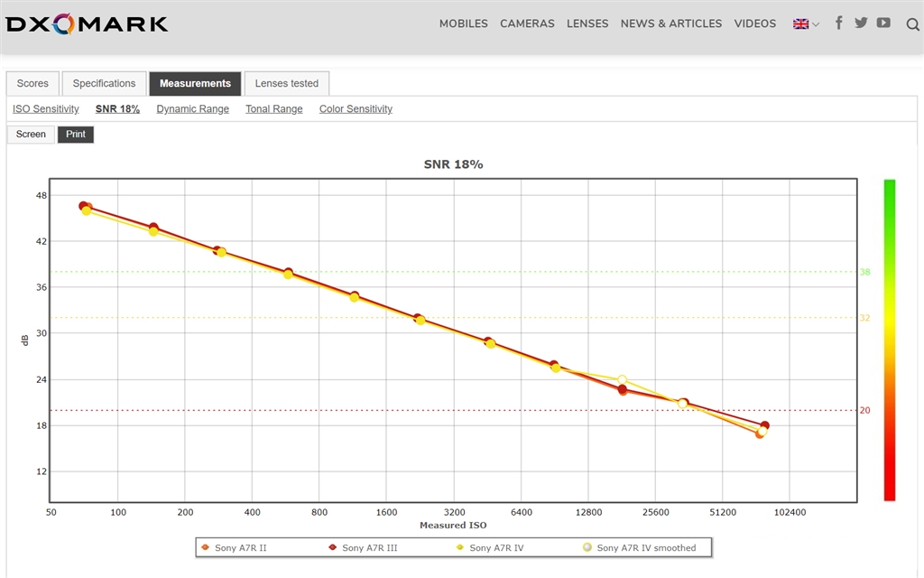This screenshot has width=924, height=578.
Task: Open the ISO Sensitivity link
Action: click(x=45, y=109)
